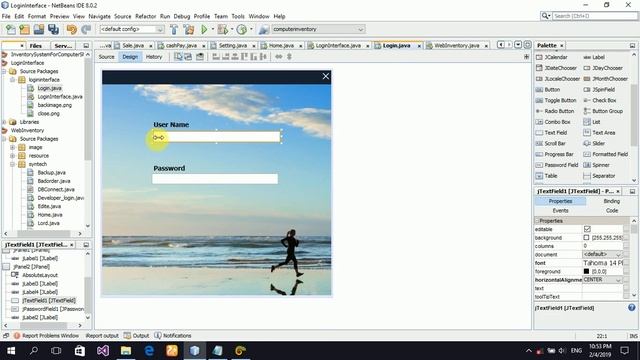
Task: Click the Undo toolbar icon
Action: coord(72,29)
